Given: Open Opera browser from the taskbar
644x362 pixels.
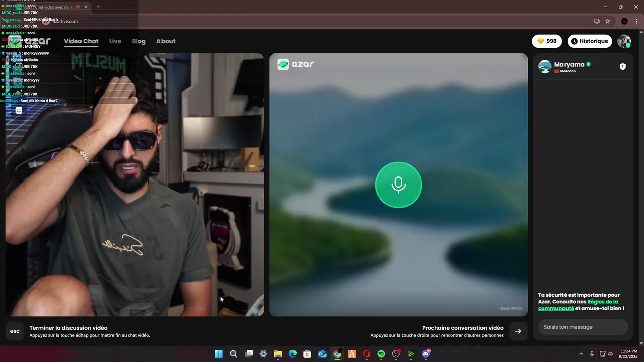Looking at the screenshot, I should [x=366, y=354].
